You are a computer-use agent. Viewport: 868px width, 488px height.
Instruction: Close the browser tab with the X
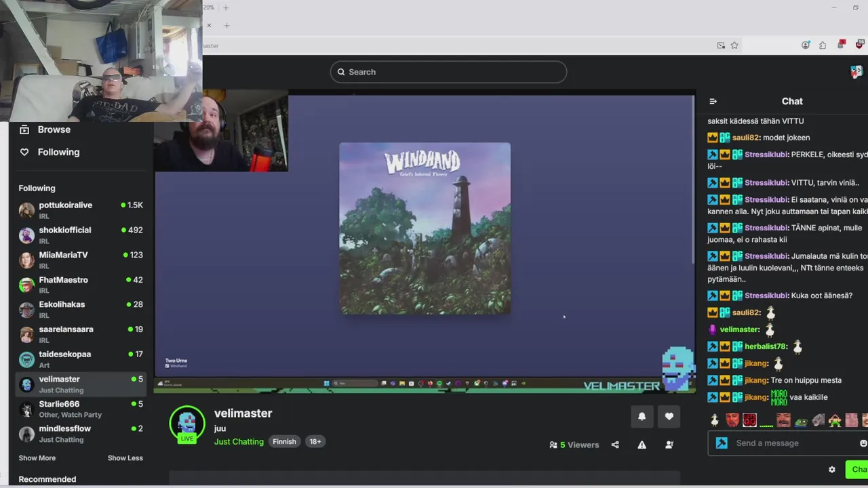209,25
